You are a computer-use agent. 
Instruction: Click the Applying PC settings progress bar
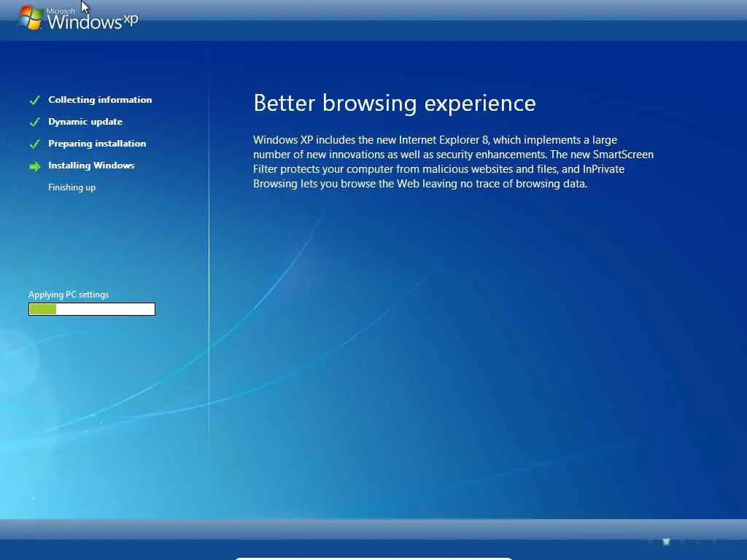pos(92,309)
